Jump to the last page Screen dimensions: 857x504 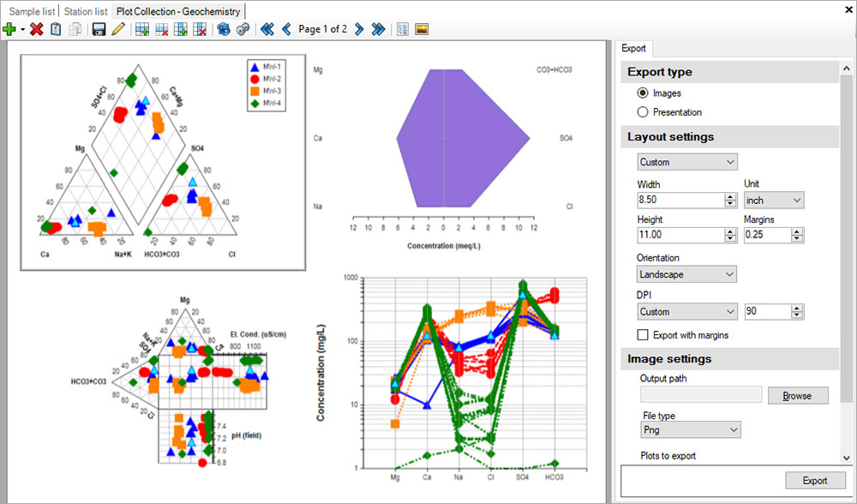point(377,29)
